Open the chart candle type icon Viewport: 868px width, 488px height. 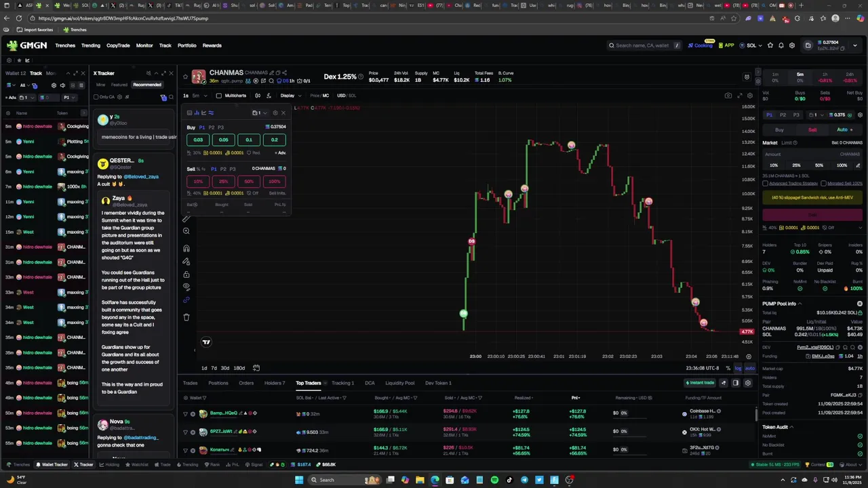[258, 96]
